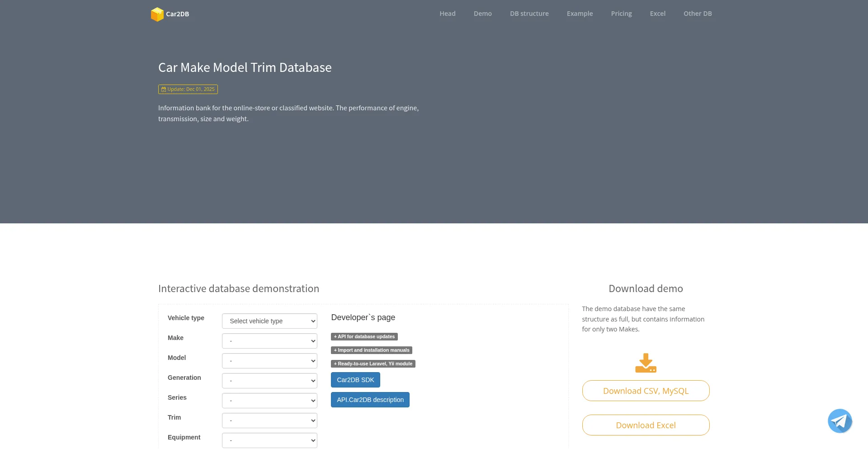868x449 pixels.
Task: Click the orange download icon
Action: tap(646, 363)
